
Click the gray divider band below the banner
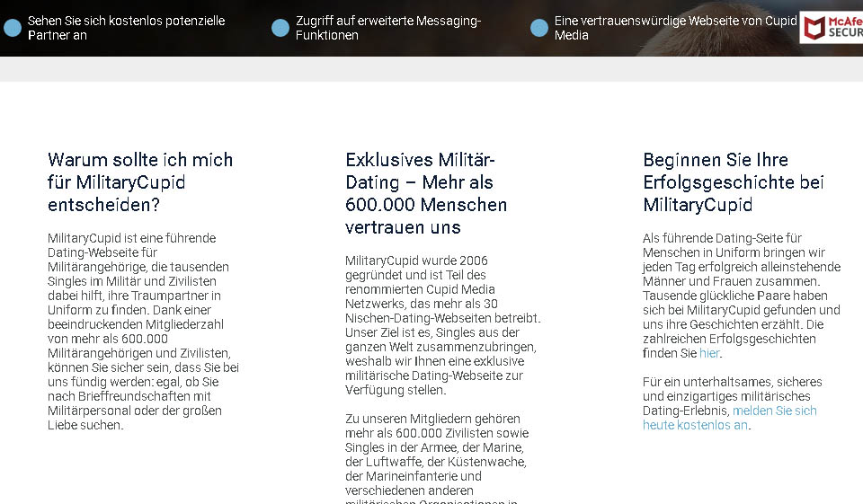[431, 69]
